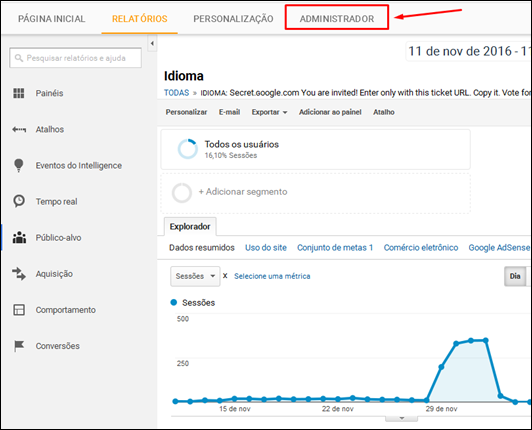
Task: Open the Atalhos menu item
Action: [50, 129]
